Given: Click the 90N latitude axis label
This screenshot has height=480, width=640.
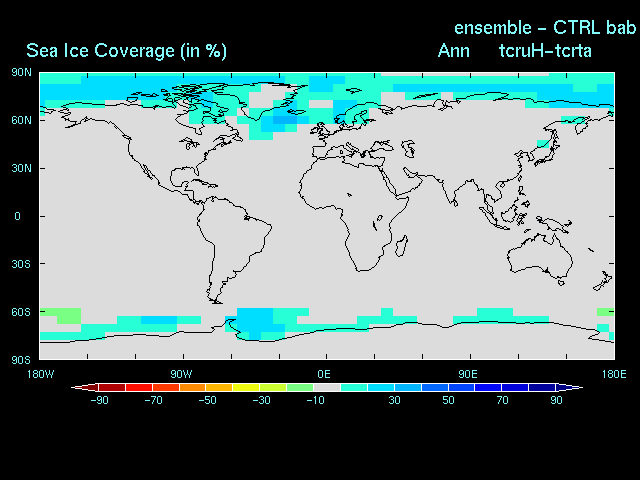Looking at the screenshot, I should pos(21,73).
